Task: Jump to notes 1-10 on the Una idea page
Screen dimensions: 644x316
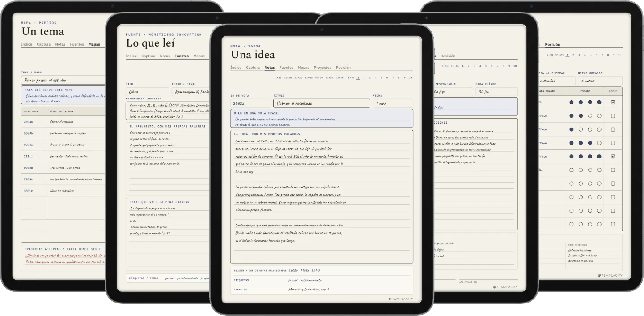Action: coord(278,77)
